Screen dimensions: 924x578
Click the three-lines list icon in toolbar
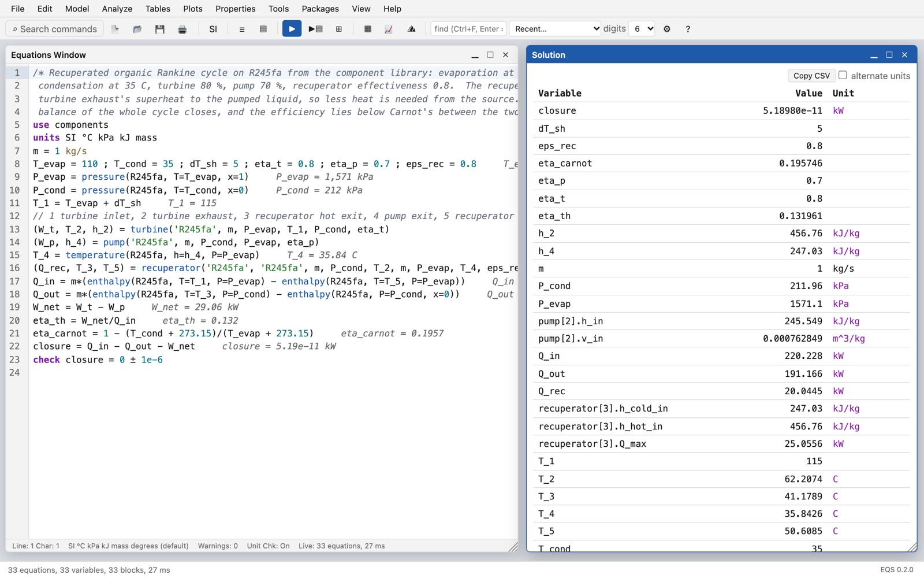tap(242, 29)
